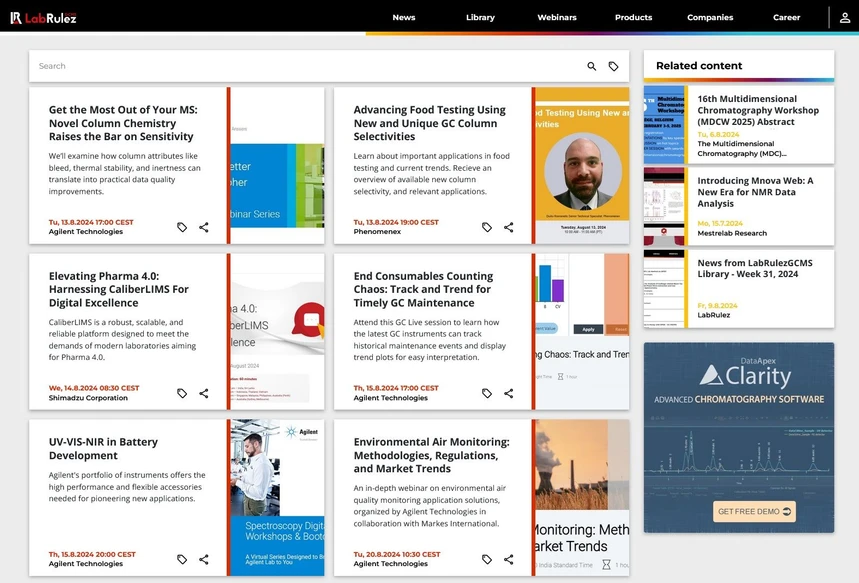
Task: Click 'Shimadzu Corporation' organizer name
Action: [88, 398]
